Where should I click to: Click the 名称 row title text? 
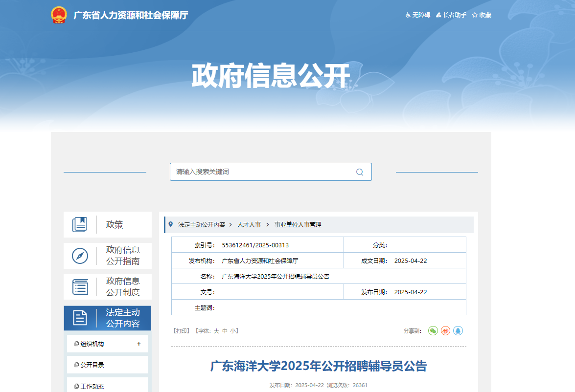pos(276,276)
